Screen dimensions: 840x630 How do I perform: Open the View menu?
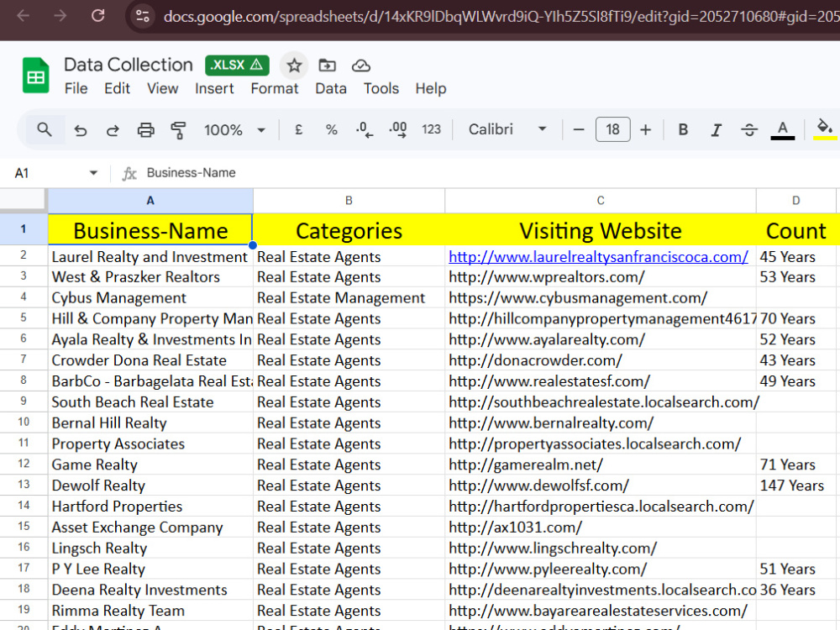tap(162, 88)
